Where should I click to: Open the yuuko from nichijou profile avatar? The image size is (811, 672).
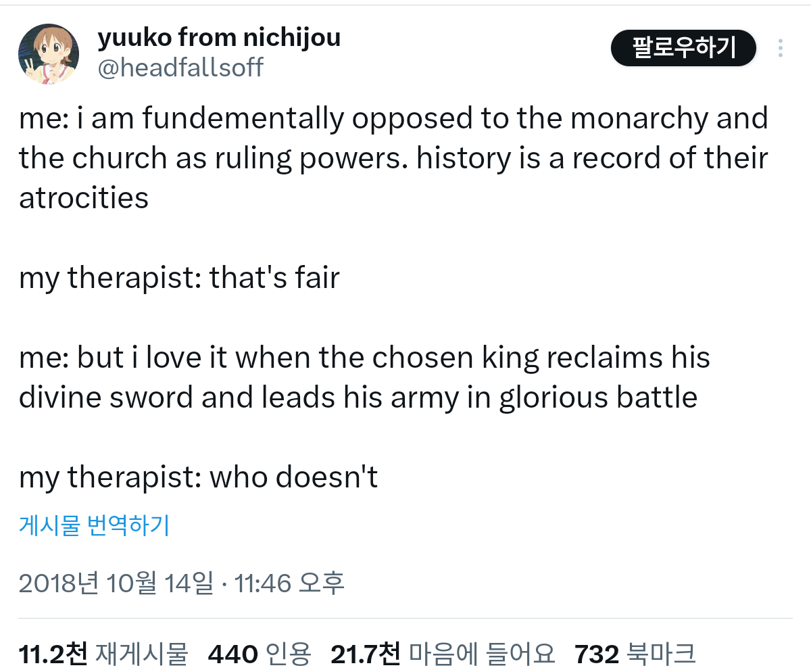tap(48, 55)
